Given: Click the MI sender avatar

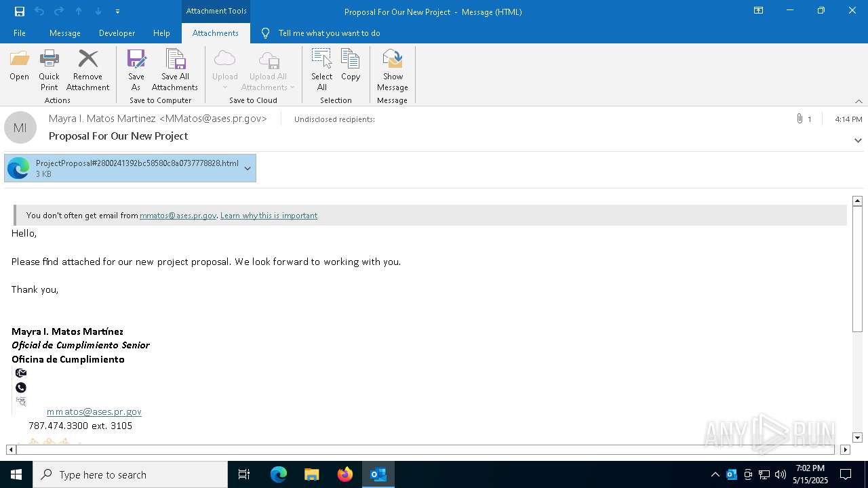Looking at the screenshot, I should [20, 127].
